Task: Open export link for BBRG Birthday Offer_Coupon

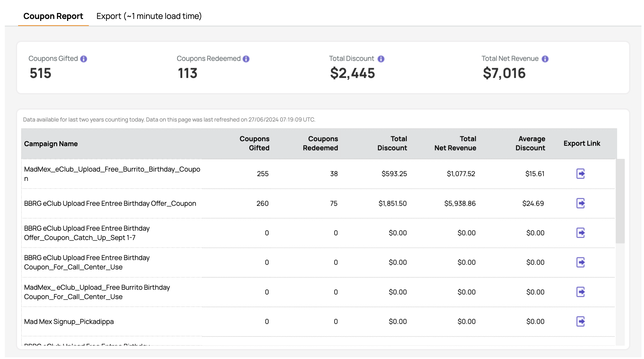Action: click(581, 203)
